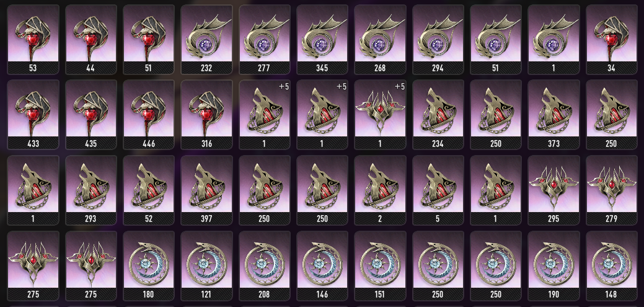Screen dimensions: 644x307
Task: Select the wolf head item with count 373
Action: point(554,115)
